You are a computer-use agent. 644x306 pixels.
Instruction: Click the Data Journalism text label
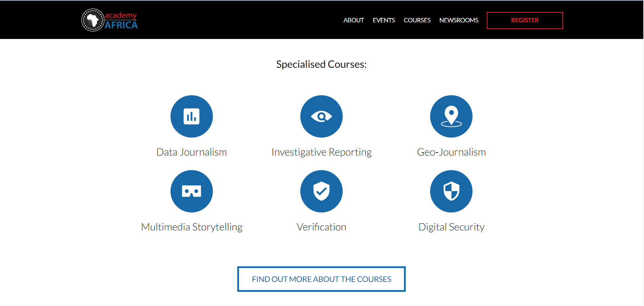[x=192, y=152]
